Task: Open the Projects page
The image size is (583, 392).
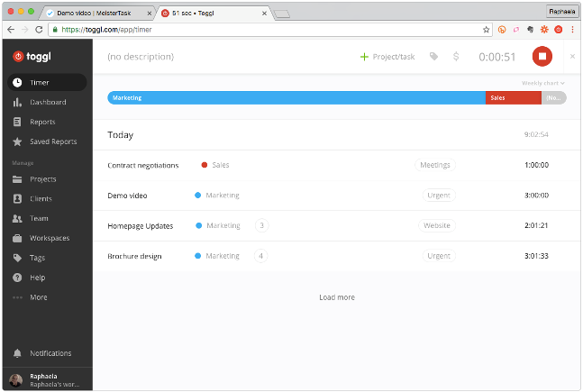Action: (42, 179)
